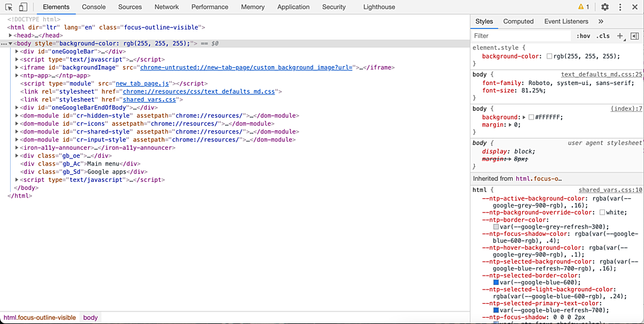This screenshot has width=644, height=324.
Task: Open new_tab_page.js script link
Action: coord(142,84)
